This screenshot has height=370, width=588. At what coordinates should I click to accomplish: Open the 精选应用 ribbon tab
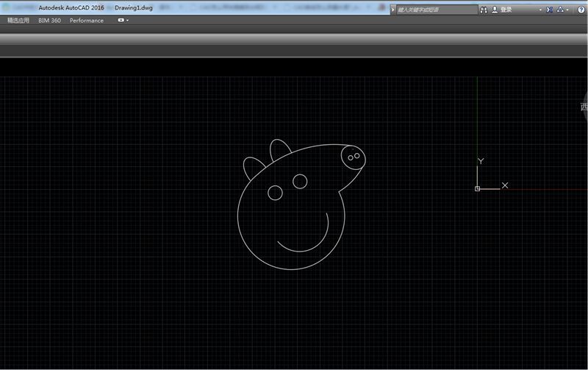(18, 21)
